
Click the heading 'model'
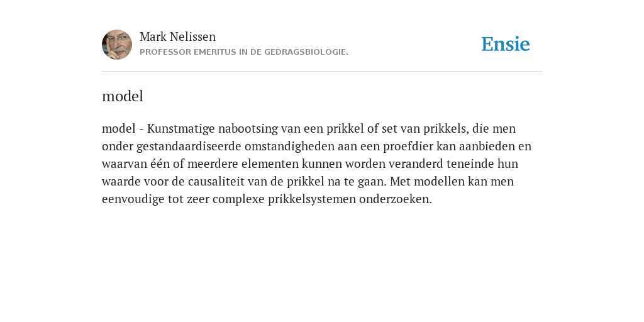tap(123, 96)
